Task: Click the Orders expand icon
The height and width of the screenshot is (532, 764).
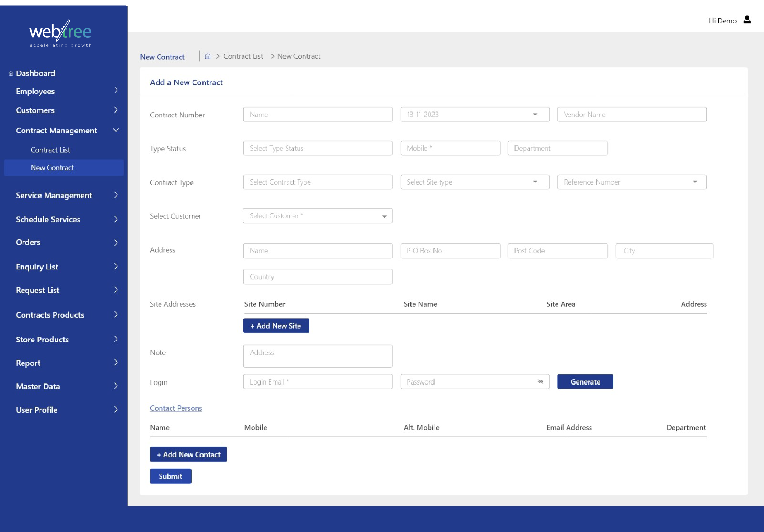Action: [x=116, y=242]
